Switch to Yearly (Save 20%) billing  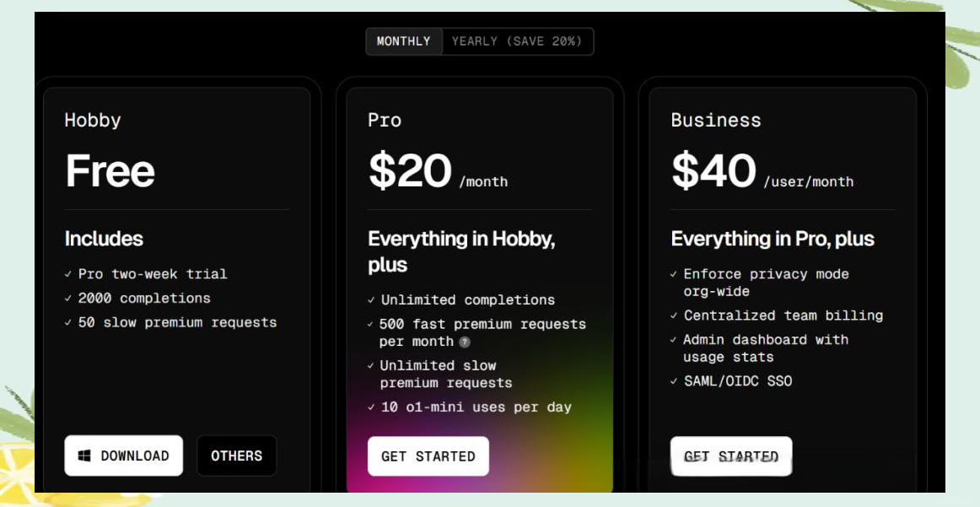pyautogui.click(x=516, y=41)
